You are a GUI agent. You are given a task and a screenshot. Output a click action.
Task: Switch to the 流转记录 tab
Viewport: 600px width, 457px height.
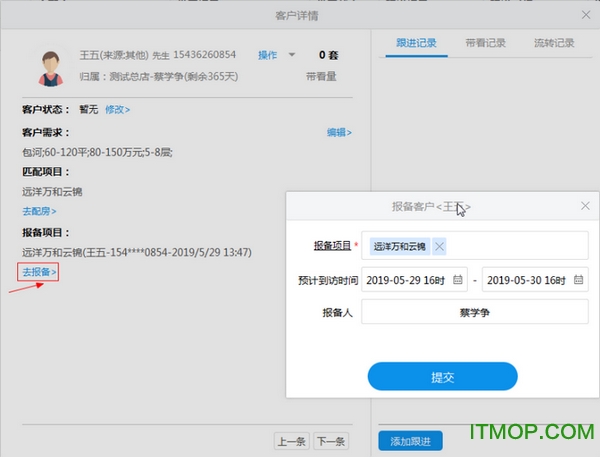(x=554, y=43)
